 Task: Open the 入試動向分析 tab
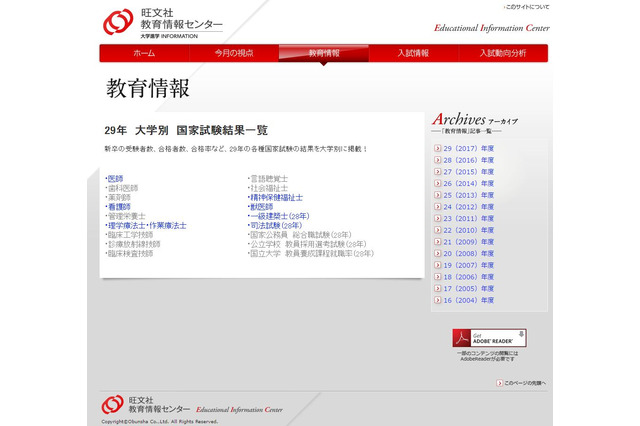click(501, 53)
